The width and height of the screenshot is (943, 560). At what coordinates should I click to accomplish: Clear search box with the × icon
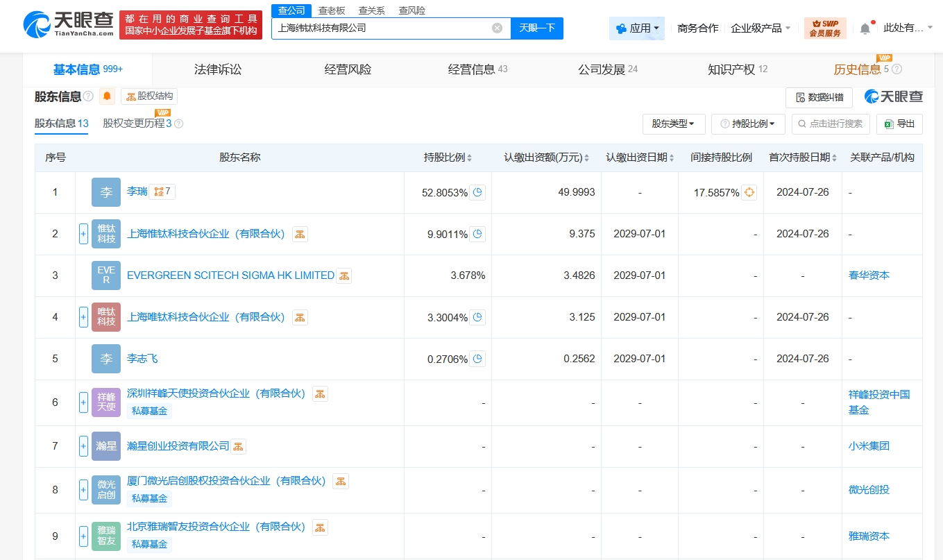497,27
